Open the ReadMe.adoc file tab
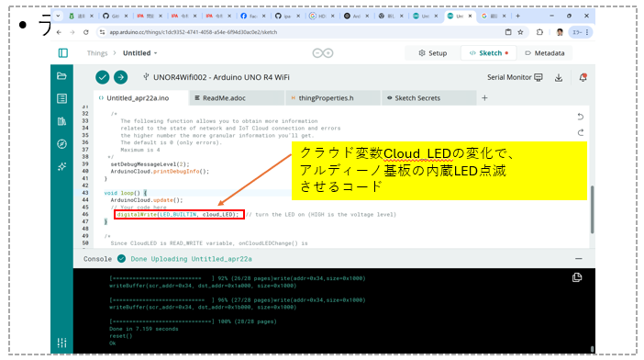 click(237, 98)
